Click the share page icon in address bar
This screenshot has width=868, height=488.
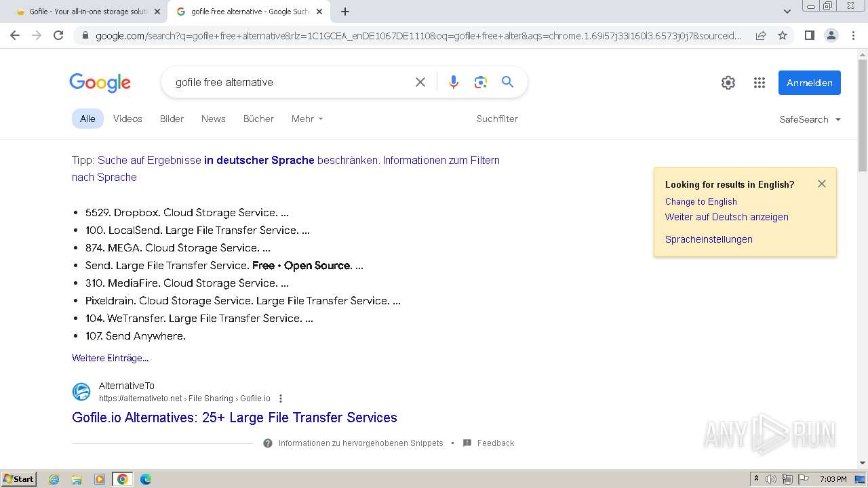click(x=761, y=35)
